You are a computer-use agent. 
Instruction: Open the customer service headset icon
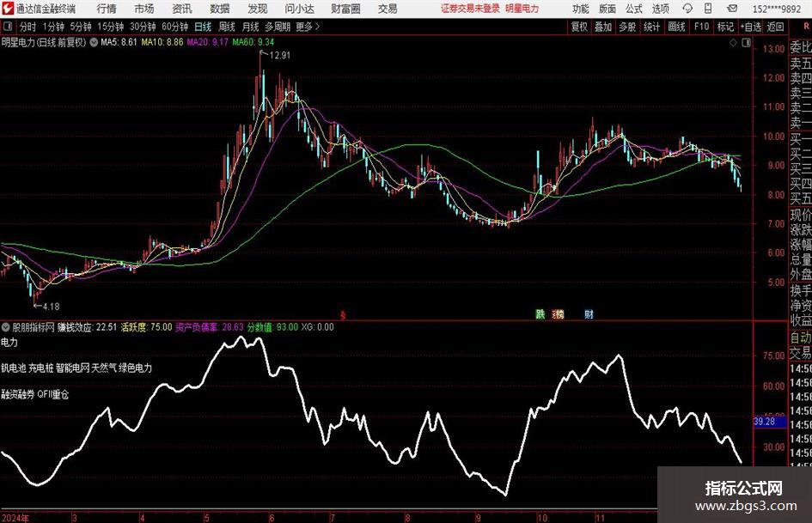[687, 9]
